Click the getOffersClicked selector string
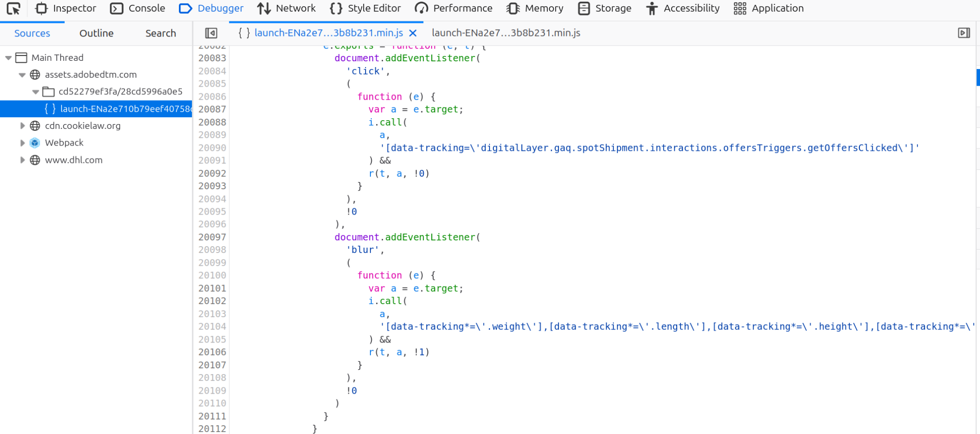This screenshot has height=434, width=980. pyautogui.click(x=649, y=147)
